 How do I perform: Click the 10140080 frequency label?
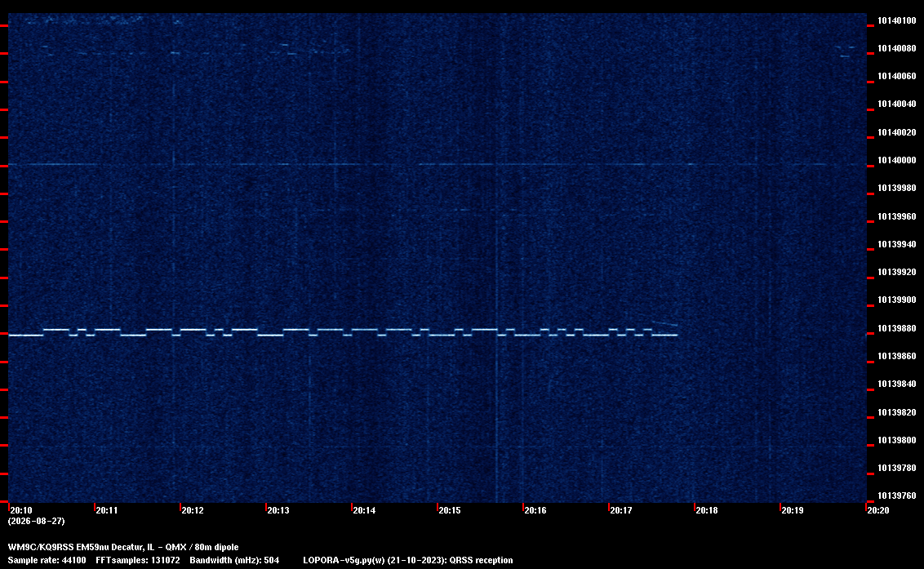click(897, 48)
